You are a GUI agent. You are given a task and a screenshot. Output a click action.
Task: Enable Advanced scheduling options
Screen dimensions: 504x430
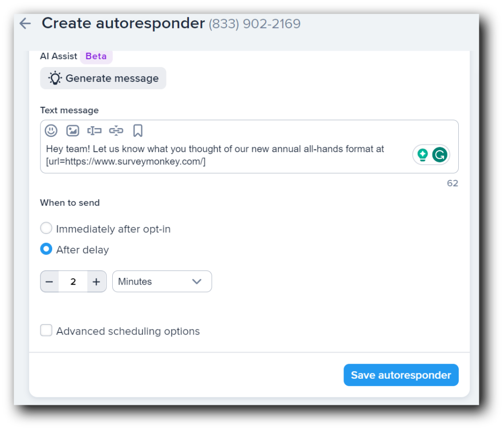coord(46,330)
